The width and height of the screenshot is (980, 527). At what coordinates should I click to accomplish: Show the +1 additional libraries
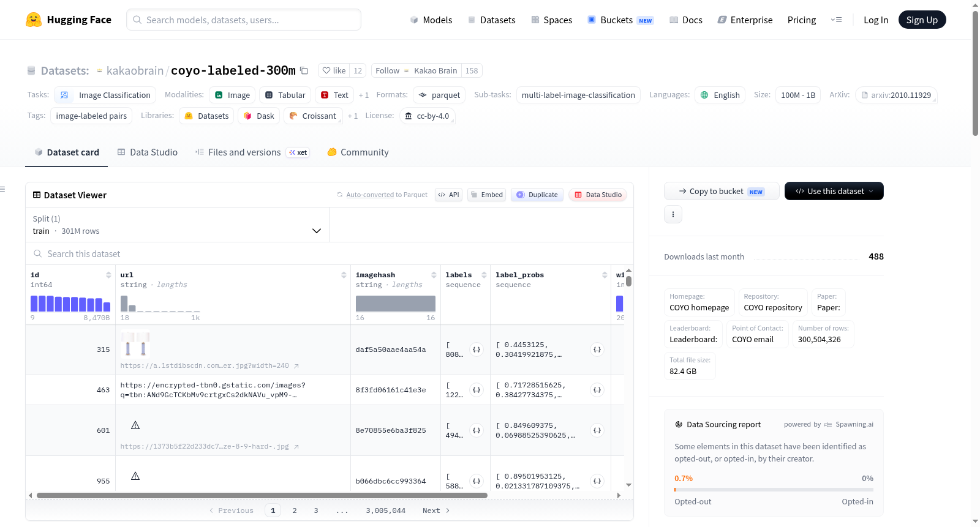(x=353, y=116)
